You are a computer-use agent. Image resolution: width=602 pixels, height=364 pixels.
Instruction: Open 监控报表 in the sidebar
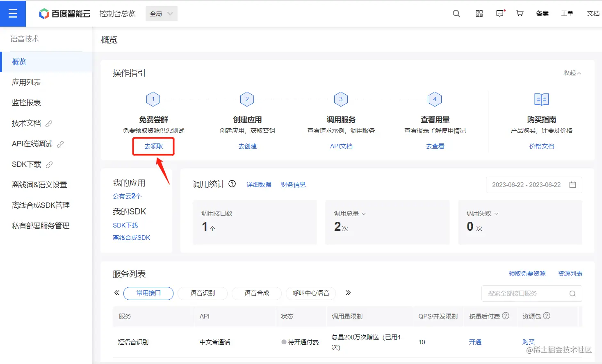[46, 103]
